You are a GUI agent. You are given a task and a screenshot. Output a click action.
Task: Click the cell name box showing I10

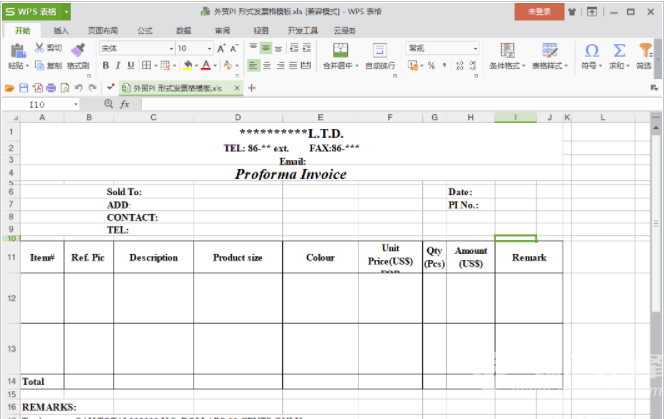pyautogui.click(x=40, y=104)
